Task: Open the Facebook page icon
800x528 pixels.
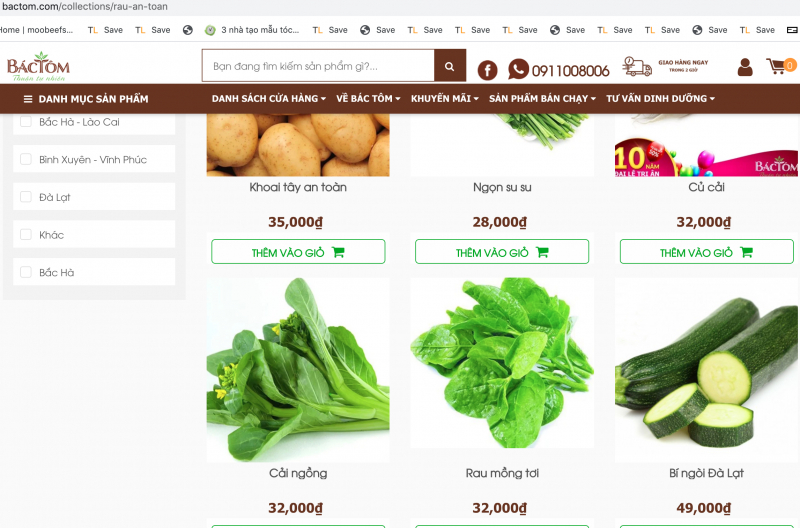Action: click(487, 70)
